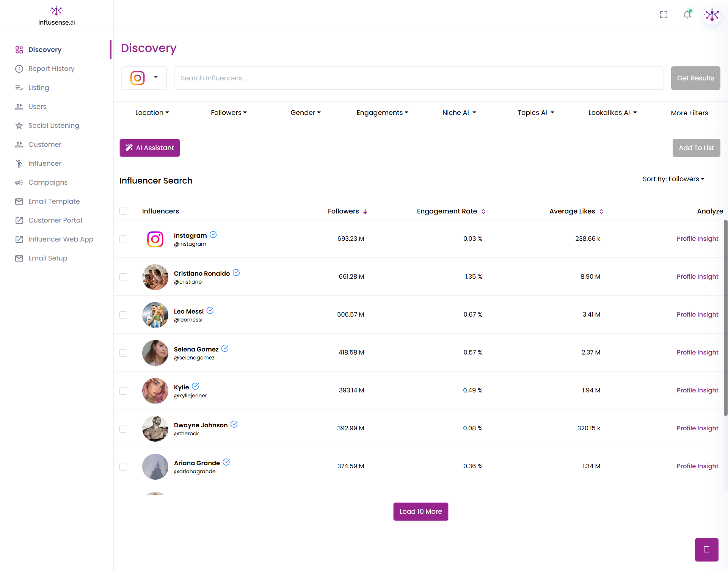Click the influencer table vertical scrollbar
The height and width of the screenshot is (571, 728).
pyautogui.click(x=725, y=318)
